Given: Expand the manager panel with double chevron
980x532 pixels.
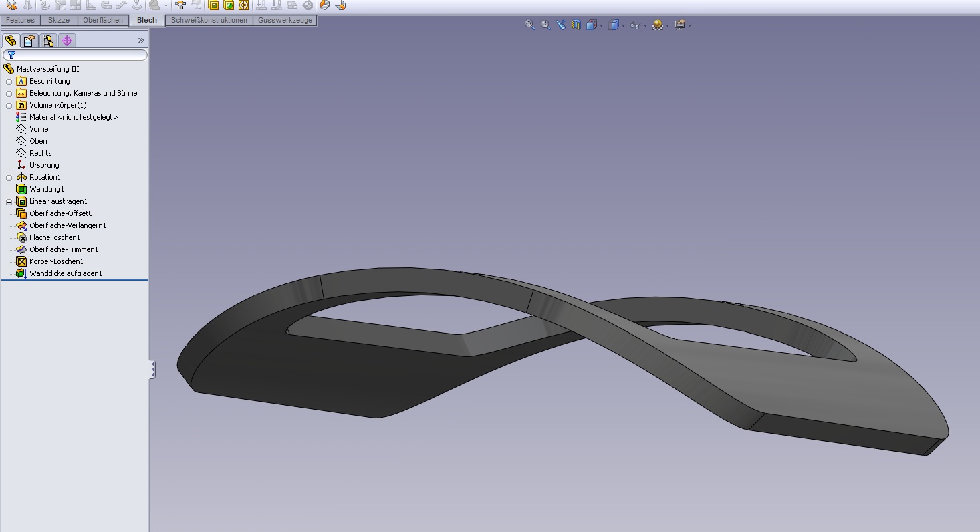Looking at the screenshot, I should pyautogui.click(x=141, y=41).
